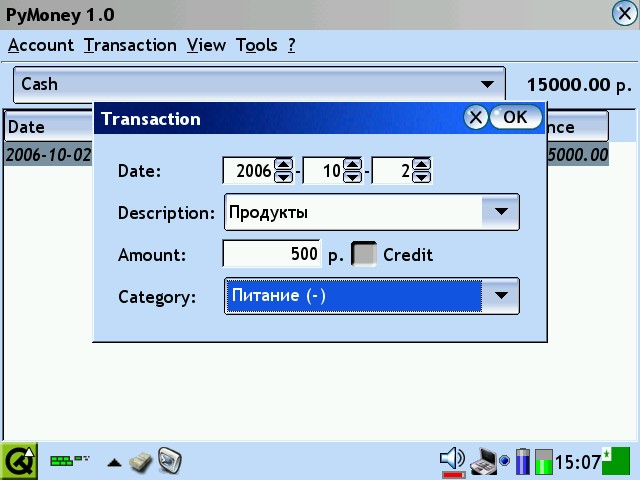Increase the month 10 spinner

coord(353,164)
